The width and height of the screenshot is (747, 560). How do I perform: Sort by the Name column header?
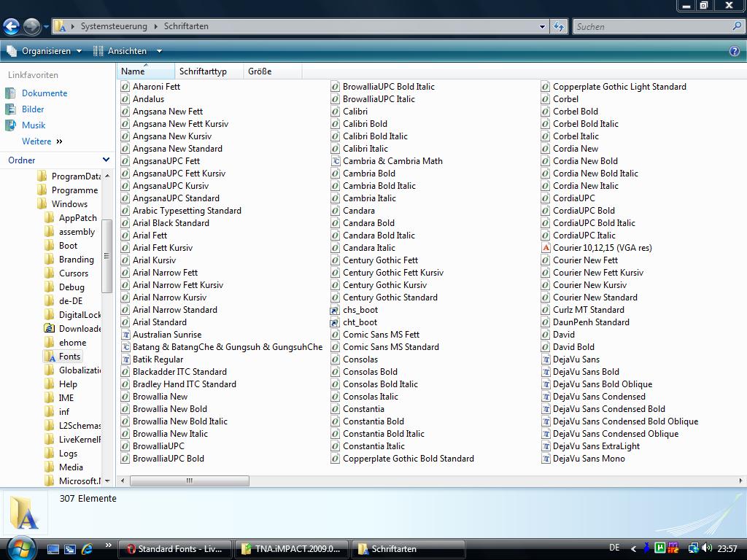[146, 71]
